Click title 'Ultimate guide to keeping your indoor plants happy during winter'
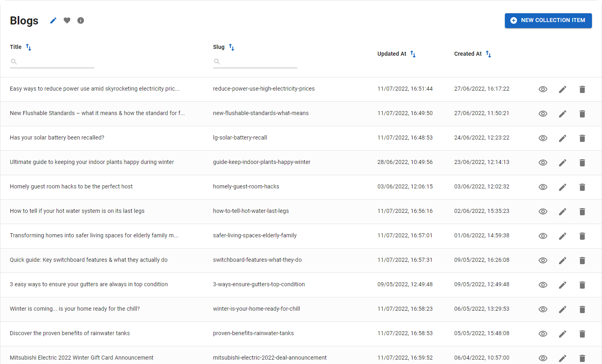The height and width of the screenshot is (364, 602). [92, 162]
